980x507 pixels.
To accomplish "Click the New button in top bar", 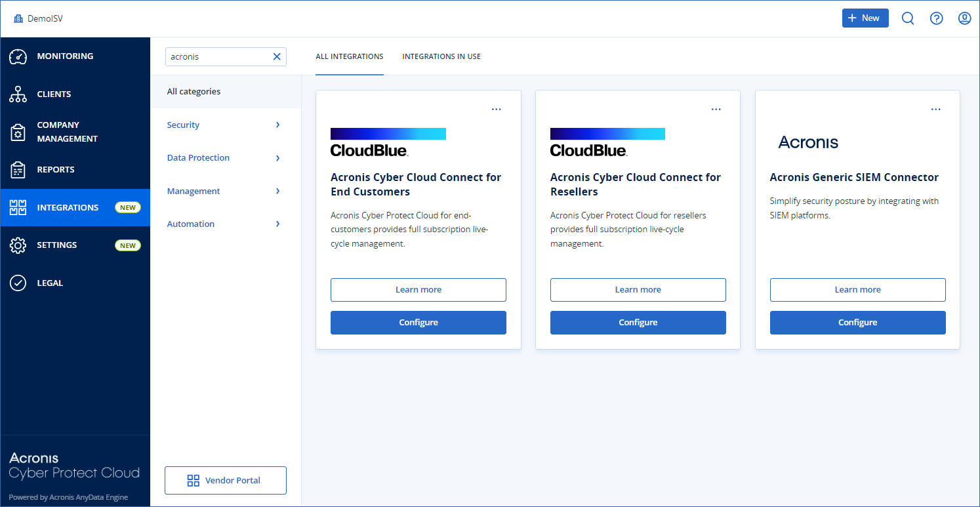I will pyautogui.click(x=865, y=18).
